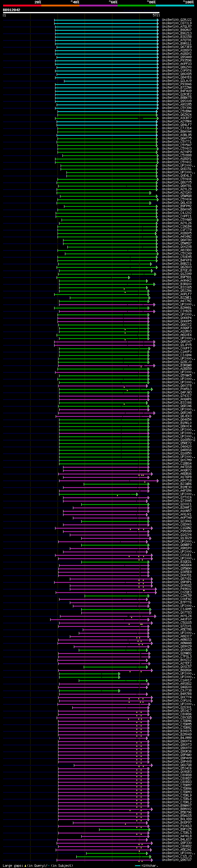Select label UniRef100_A6G0E4
Screen dimensions: 197x868
tap(177, 335)
